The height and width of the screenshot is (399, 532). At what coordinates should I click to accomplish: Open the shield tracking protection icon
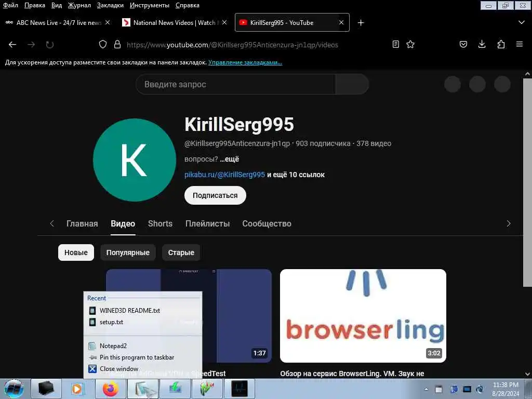[103, 45]
